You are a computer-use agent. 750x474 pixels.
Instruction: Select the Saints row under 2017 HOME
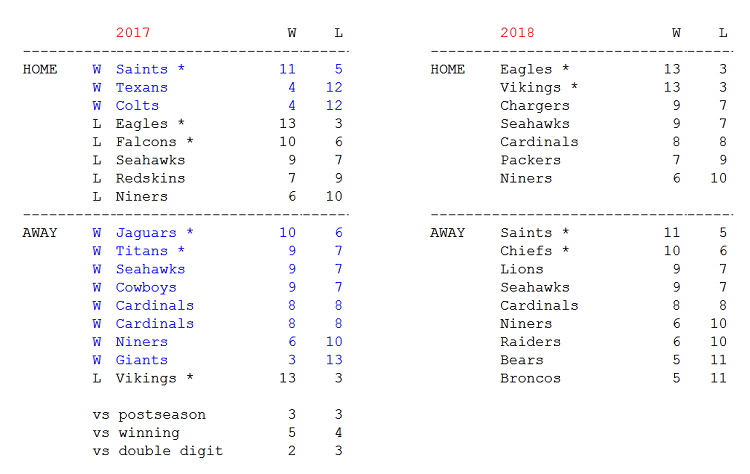[x=218, y=69]
